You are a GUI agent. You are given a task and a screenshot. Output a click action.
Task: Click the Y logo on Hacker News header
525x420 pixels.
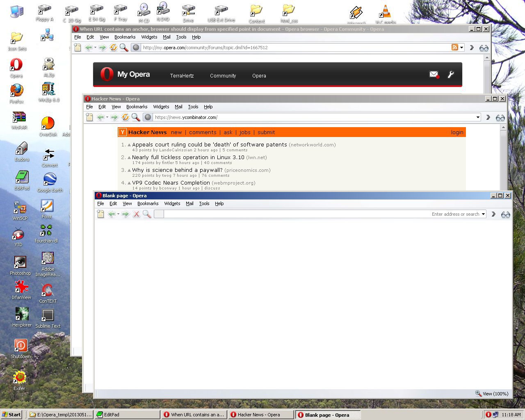(x=122, y=132)
